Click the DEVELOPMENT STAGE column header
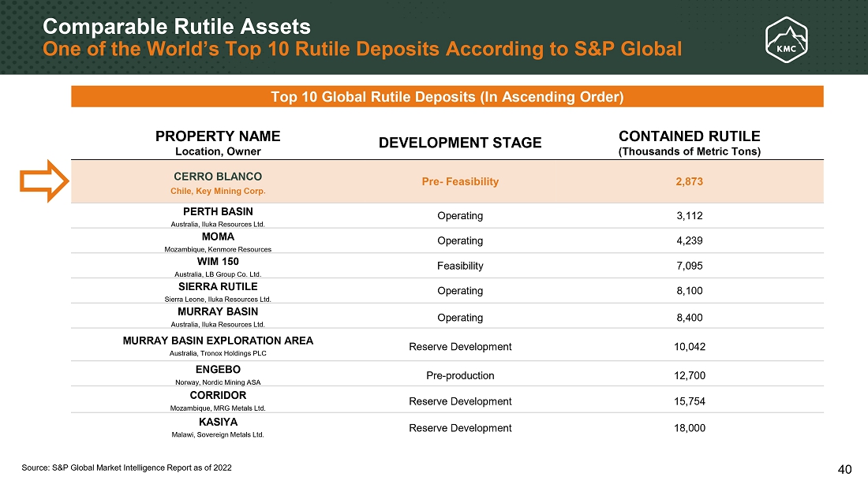 pyautogui.click(x=460, y=143)
